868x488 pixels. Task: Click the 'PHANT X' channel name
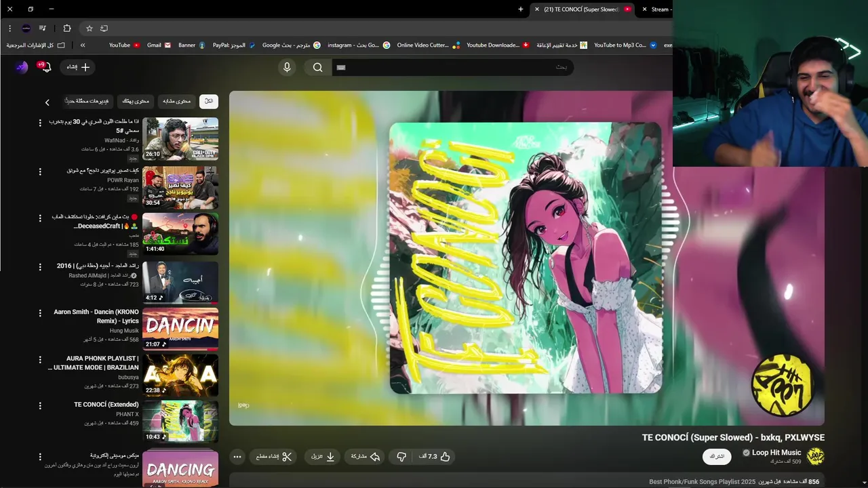coord(127,414)
